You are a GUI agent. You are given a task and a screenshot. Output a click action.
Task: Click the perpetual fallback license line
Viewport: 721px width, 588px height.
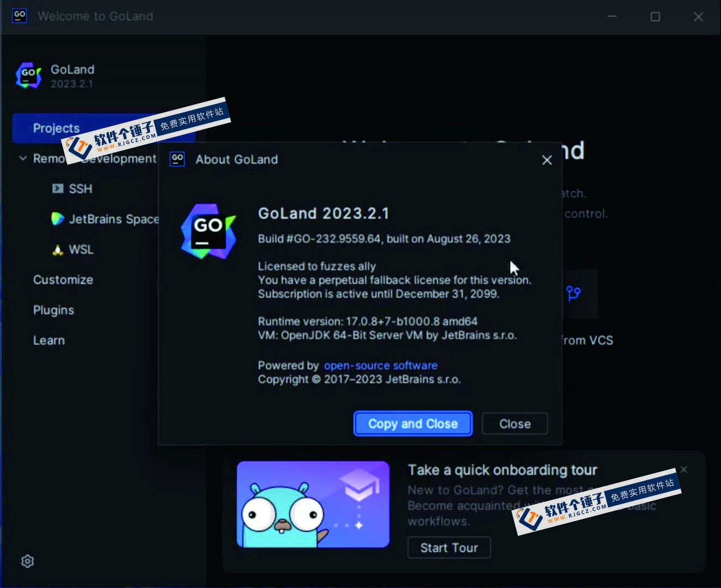[x=395, y=280]
